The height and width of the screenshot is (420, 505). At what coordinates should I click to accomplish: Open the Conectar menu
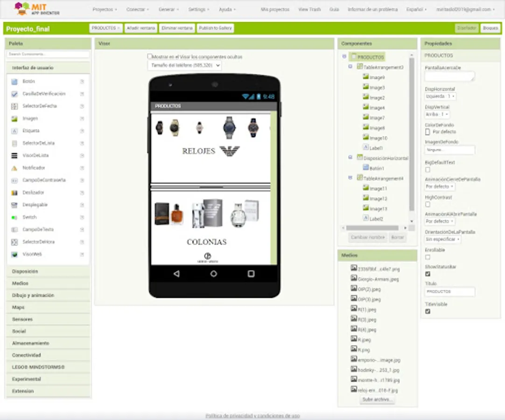(138, 9)
